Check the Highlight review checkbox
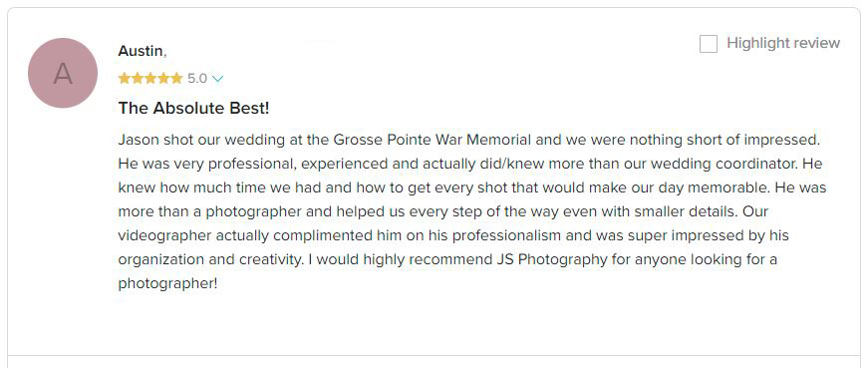Screen dimensions: 868x368 pyautogui.click(x=708, y=44)
